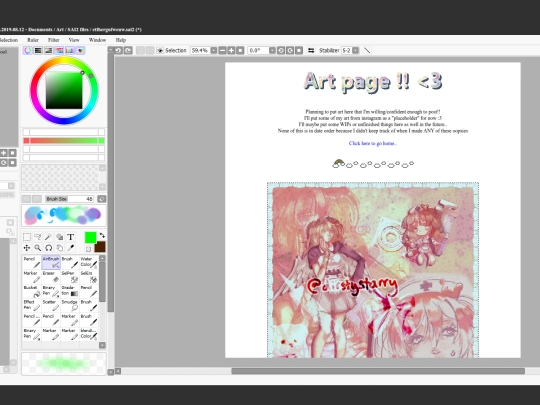This screenshot has height=405, width=540.
Task: Toggle straight line drawing mode
Action: pos(367,50)
